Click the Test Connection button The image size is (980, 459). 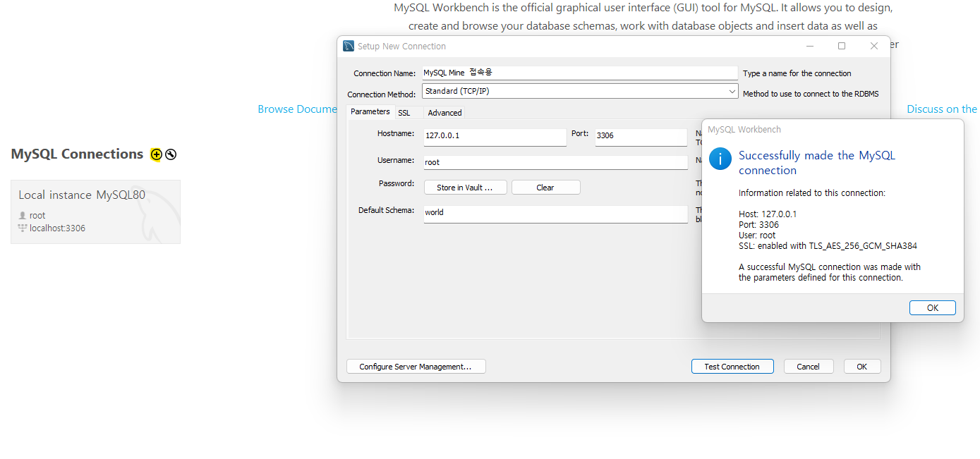[x=732, y=367]
